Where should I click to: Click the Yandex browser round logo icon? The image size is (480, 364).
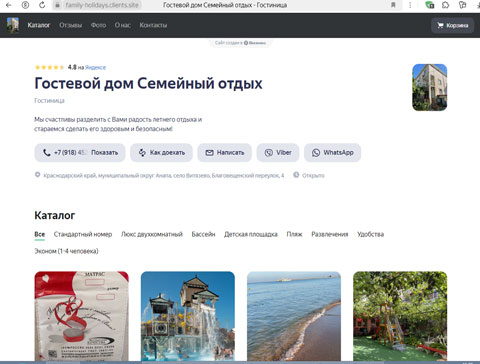[x=25, y=5]
